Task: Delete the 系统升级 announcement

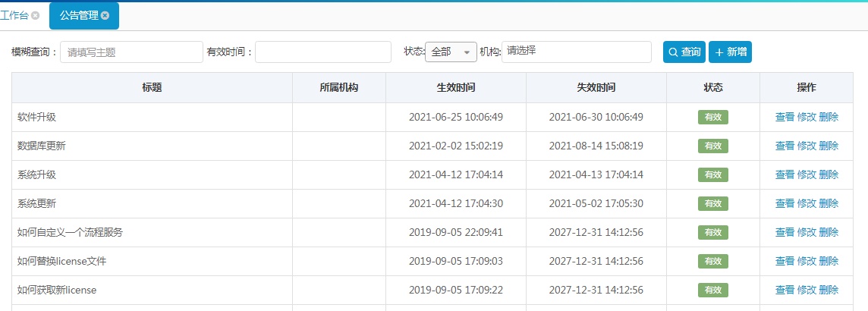Action: tap(829, 174)
